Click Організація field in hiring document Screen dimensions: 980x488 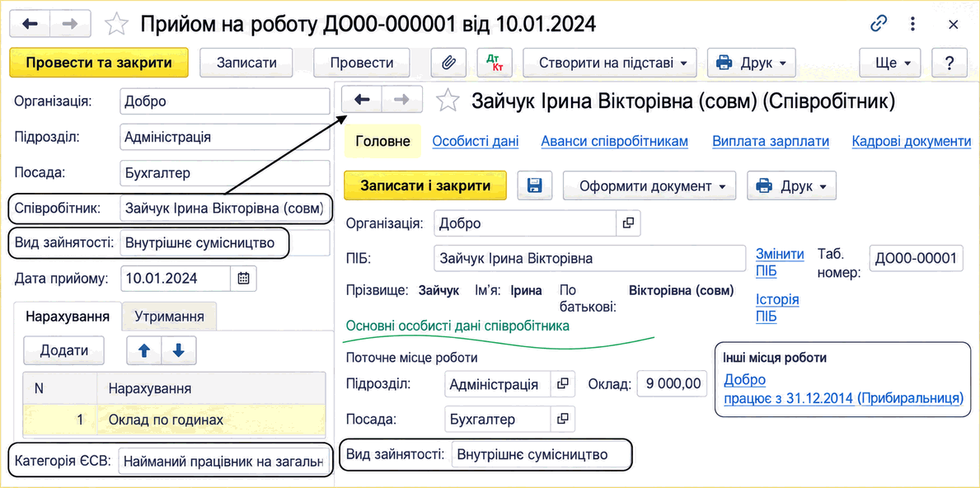pyautogui.click(x=224, y=101)
